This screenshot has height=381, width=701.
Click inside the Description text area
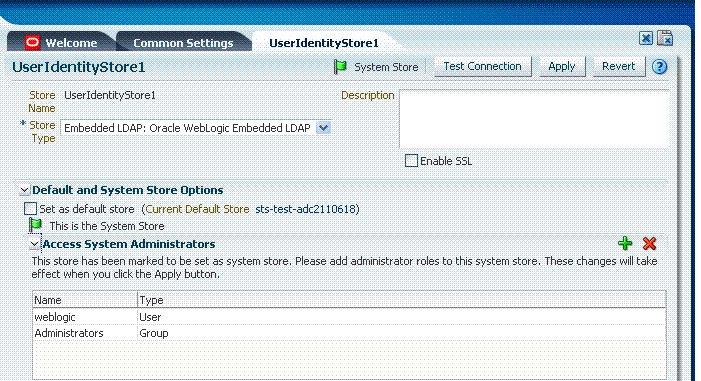[534, 119]
